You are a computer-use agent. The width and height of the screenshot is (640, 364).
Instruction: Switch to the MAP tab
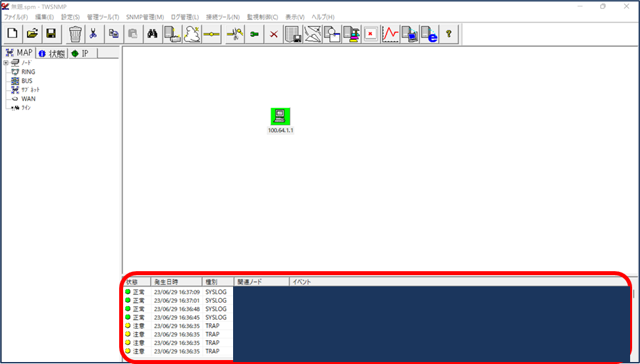tap(19, 53)
